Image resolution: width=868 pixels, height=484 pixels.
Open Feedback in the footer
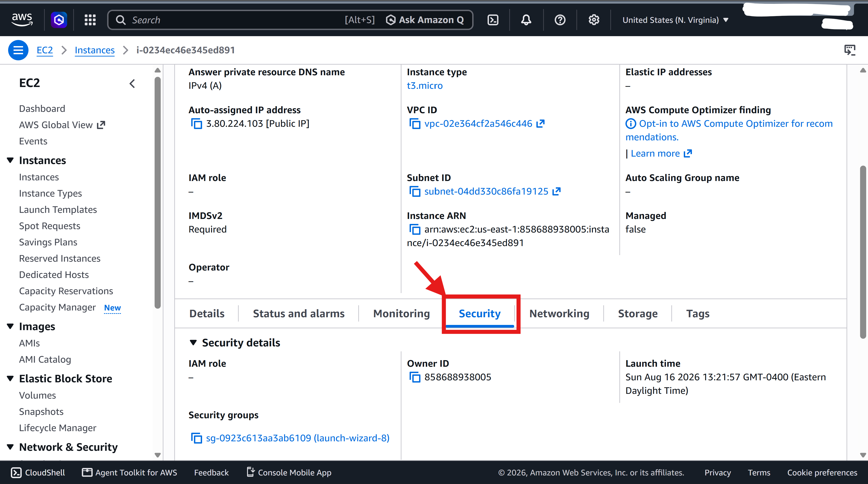point(211,472)
